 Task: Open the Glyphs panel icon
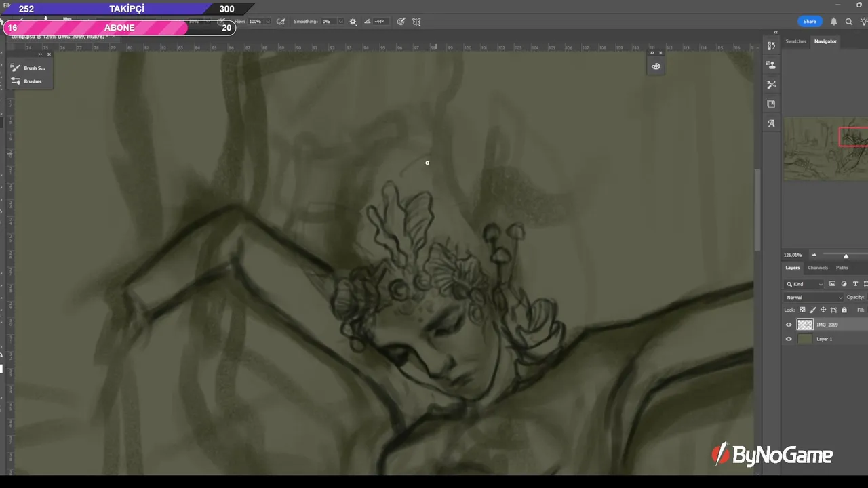(x=771, y=123)
